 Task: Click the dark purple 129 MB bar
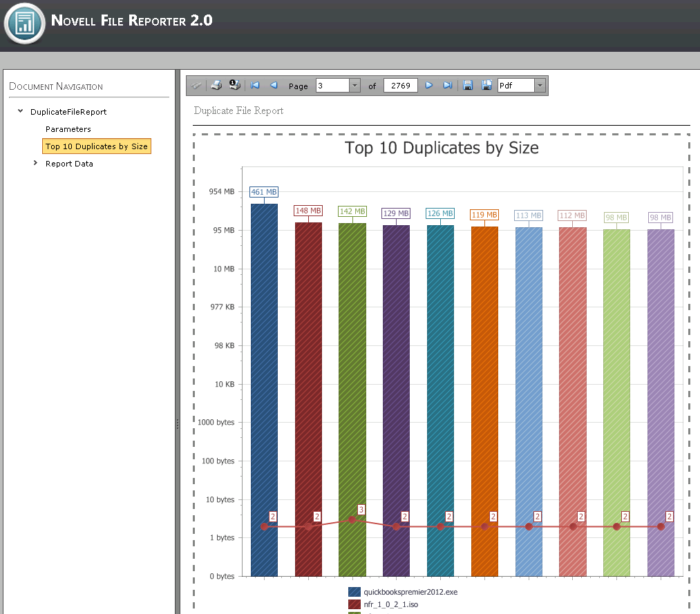[396, 401]
